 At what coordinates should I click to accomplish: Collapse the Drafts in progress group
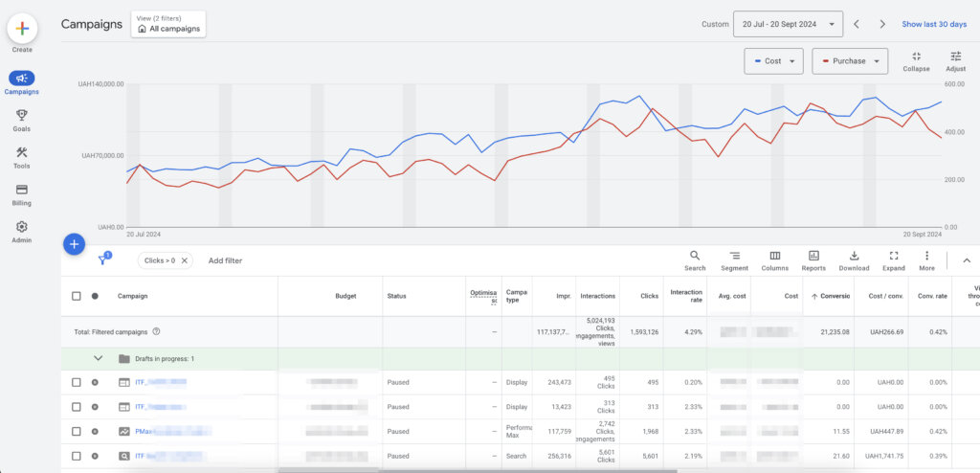[x=97, y=359]
